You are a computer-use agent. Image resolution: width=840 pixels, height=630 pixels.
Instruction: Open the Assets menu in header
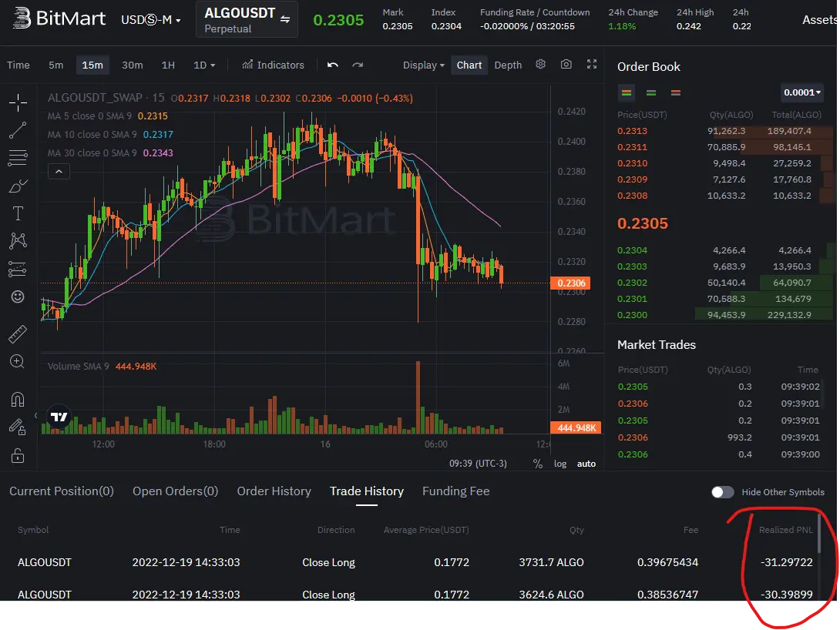(819, 20)
